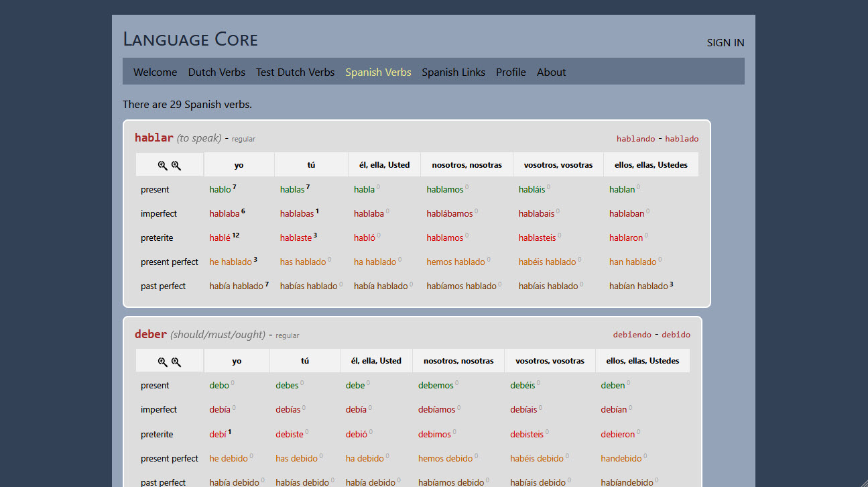Go to the Profile page

pyautogui.click(x=511, y=72)
